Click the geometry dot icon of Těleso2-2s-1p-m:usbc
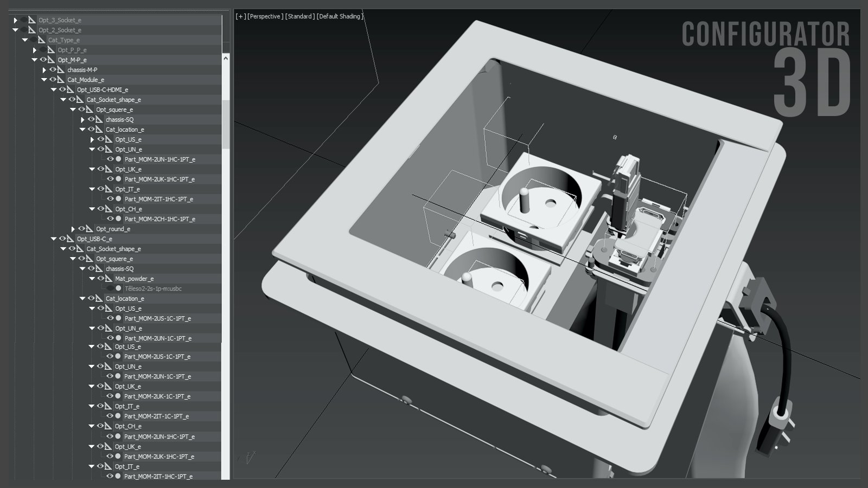The width and height of the screenshot is (868, 488). coord(118,288)
